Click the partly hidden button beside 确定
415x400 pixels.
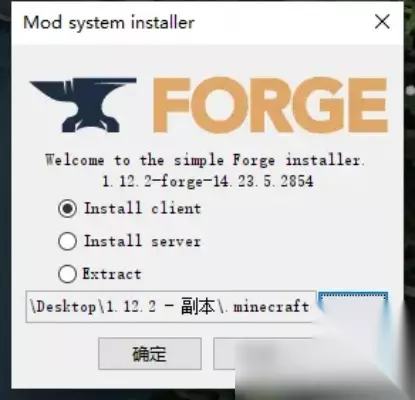click(x=263, y=354)
